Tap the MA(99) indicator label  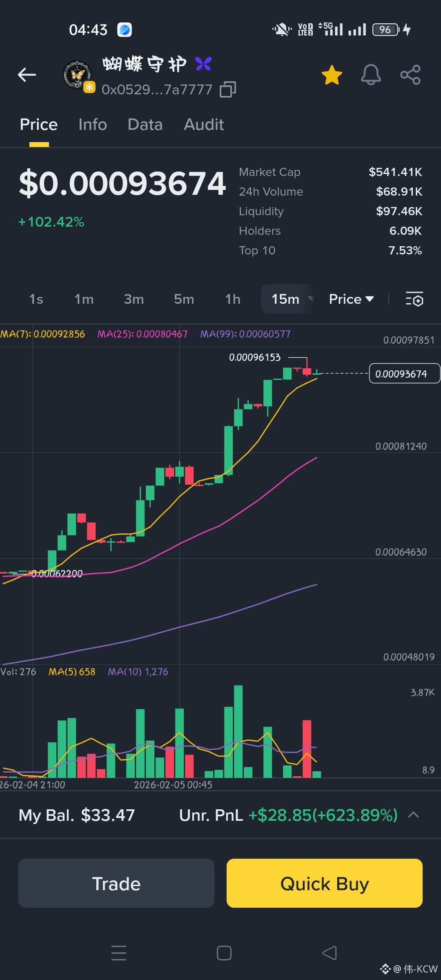click(245, 334)
